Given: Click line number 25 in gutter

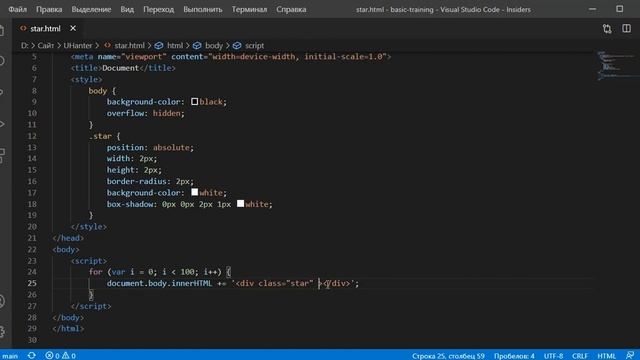Looking at the screenshot, I should tap(32, 283).
